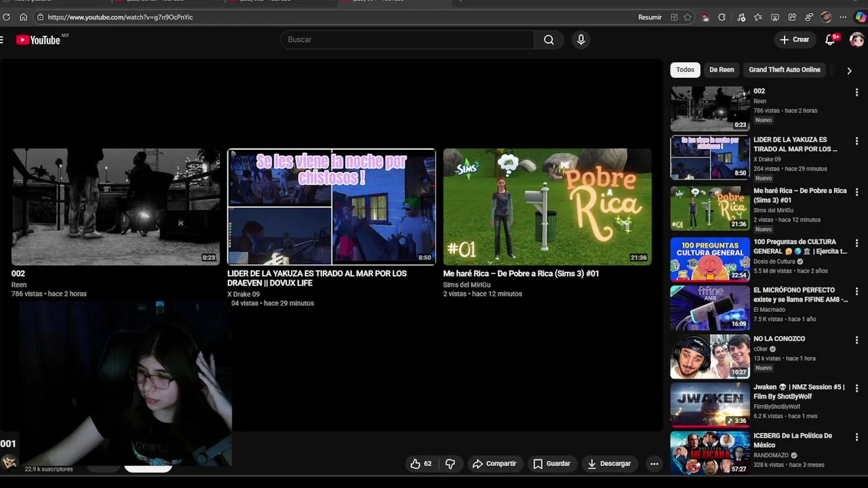Open the media control music note icon
868x488 pixels.
(741, 17)
